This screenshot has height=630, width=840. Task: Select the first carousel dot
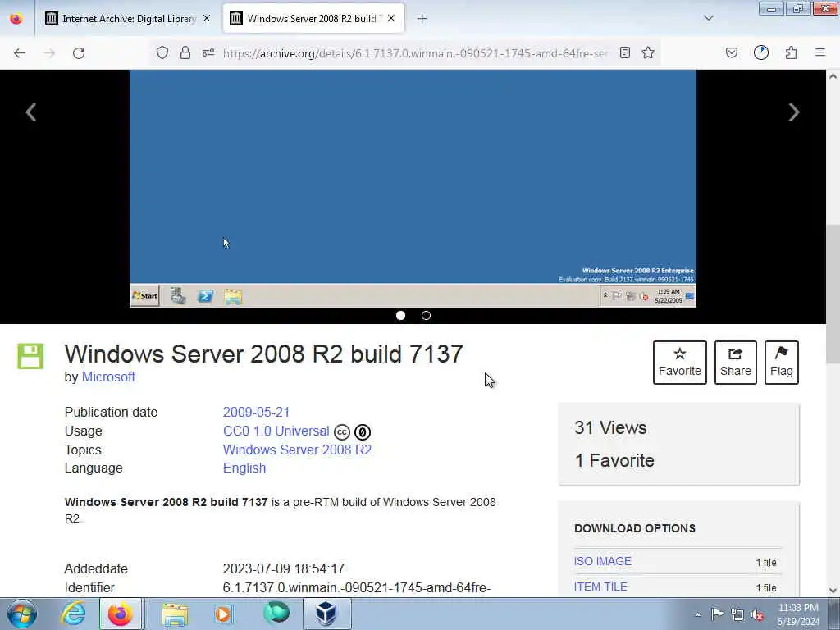pyautogui.click(x=400, y=316)
